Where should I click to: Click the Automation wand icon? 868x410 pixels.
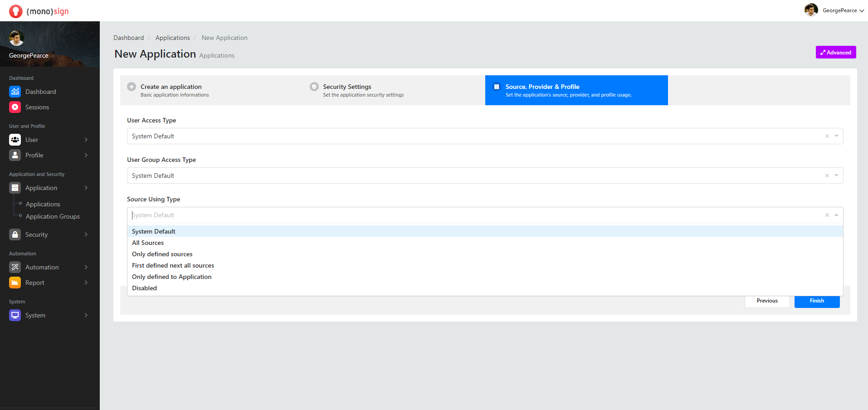pyautogui.click(x=15, y=267)
